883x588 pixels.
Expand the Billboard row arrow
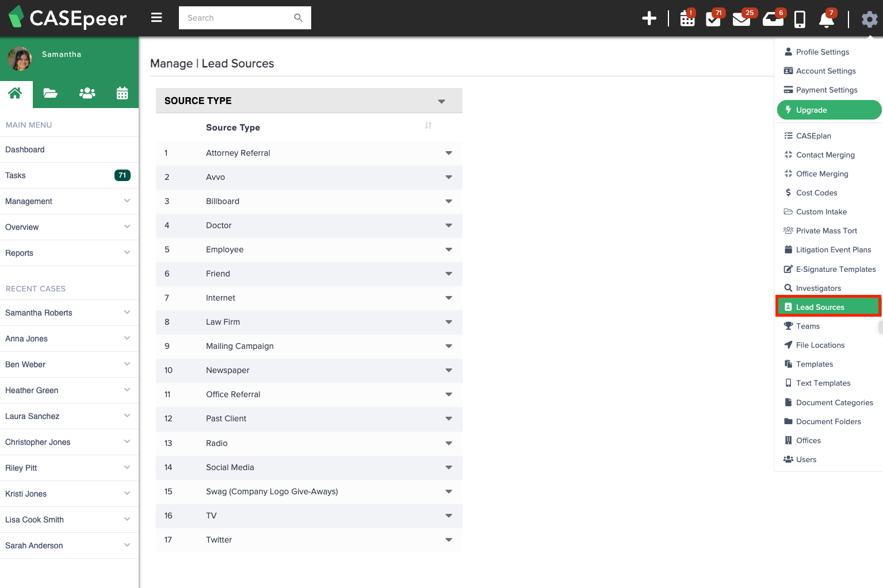point(449,201)
